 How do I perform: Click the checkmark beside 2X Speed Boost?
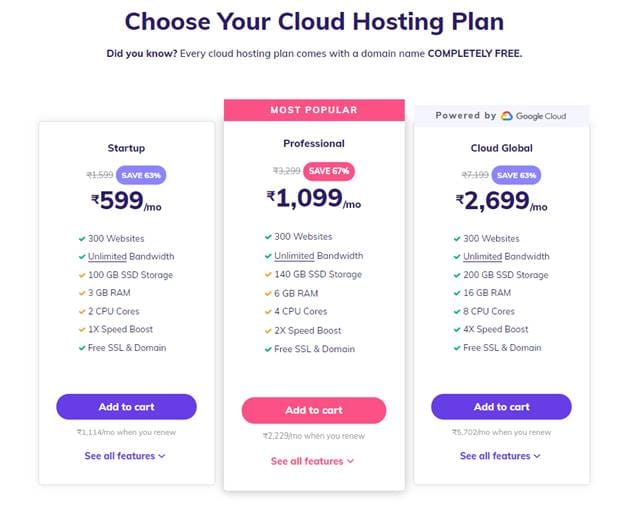pos(268,331)
